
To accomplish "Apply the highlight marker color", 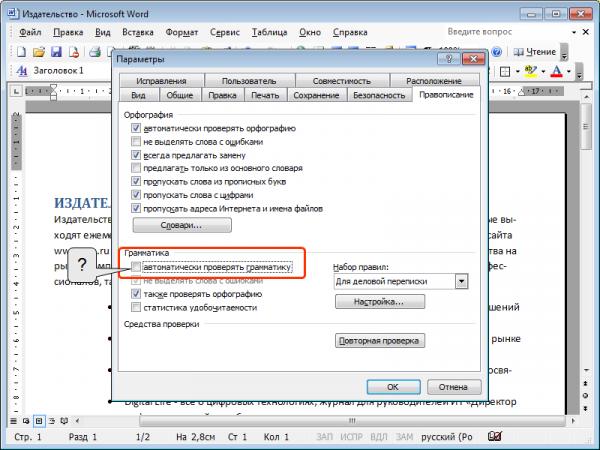I will (531, 72).
